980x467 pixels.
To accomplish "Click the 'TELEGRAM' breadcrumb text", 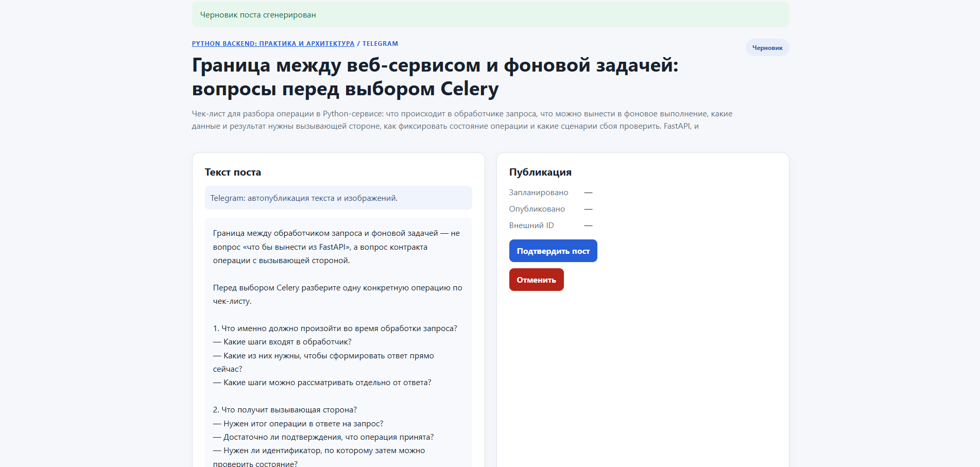I will tap(380, 44).
